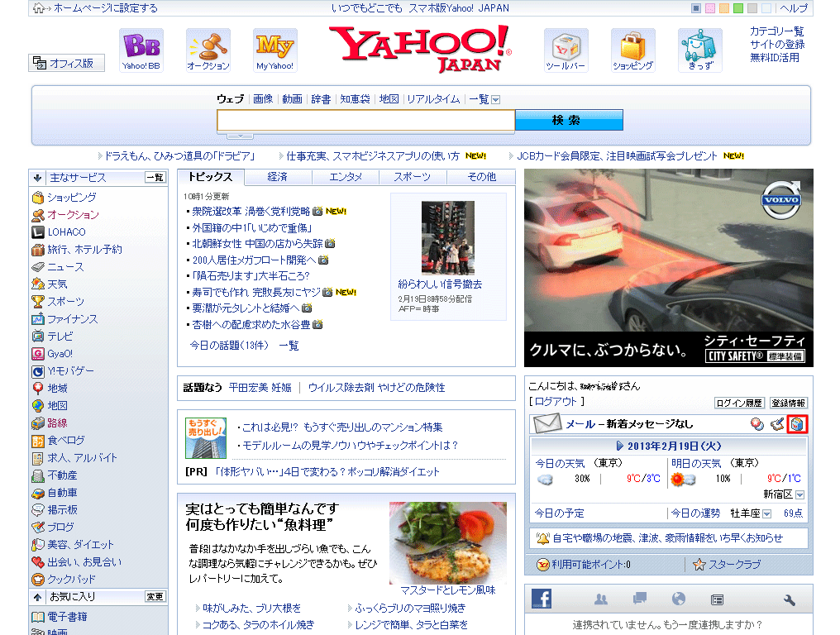Click 一覧 button beside 主なサービス
The image size is (840, 635).
coord(155,178)
